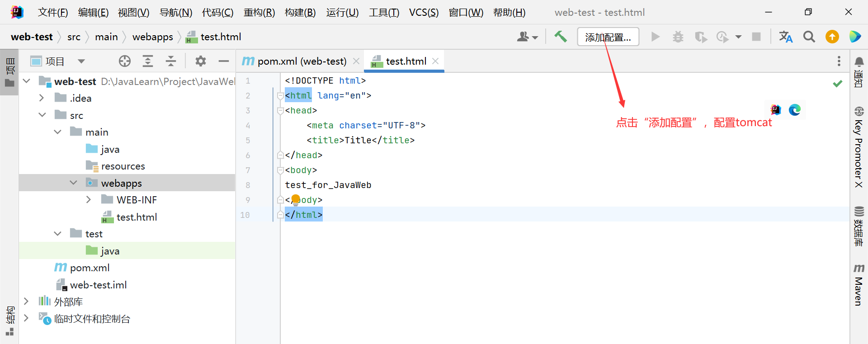This screenshot has height=344, width=868.
Task: Click the Run with Coverage icon
Action: pyautogui.click(x=701, y=37)
